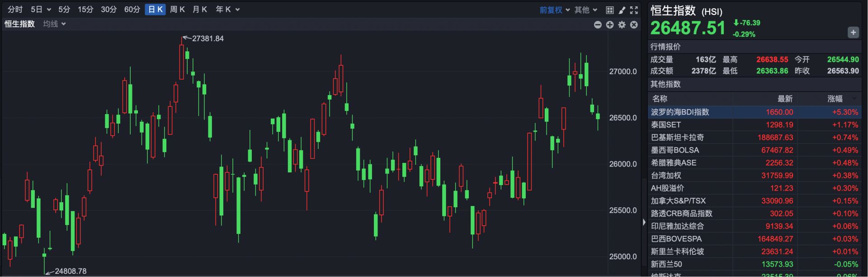Viewport: 868px width, 277px height.
Task: Open the 均线 indicator dropdown
Action: pos(55,24)
